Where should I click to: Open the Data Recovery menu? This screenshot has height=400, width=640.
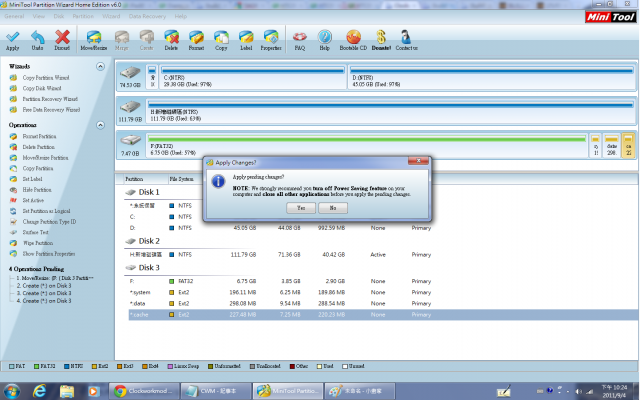tap(147, 16)
